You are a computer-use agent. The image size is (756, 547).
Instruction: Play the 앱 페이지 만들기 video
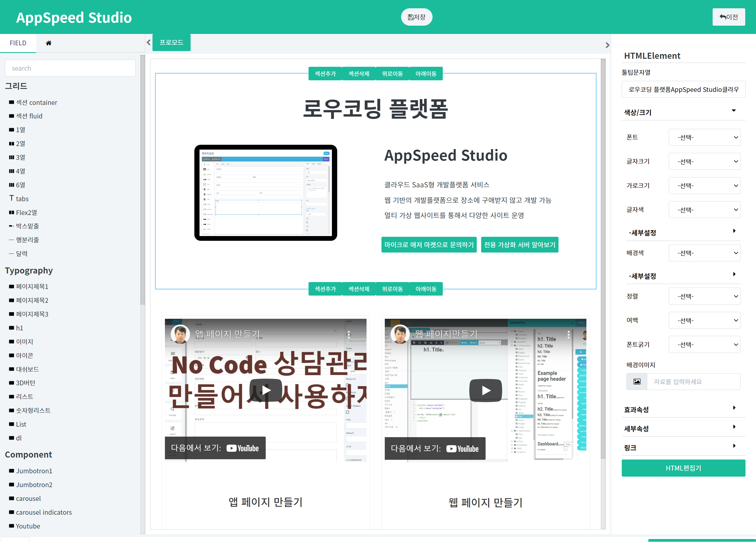coord(266,390)
